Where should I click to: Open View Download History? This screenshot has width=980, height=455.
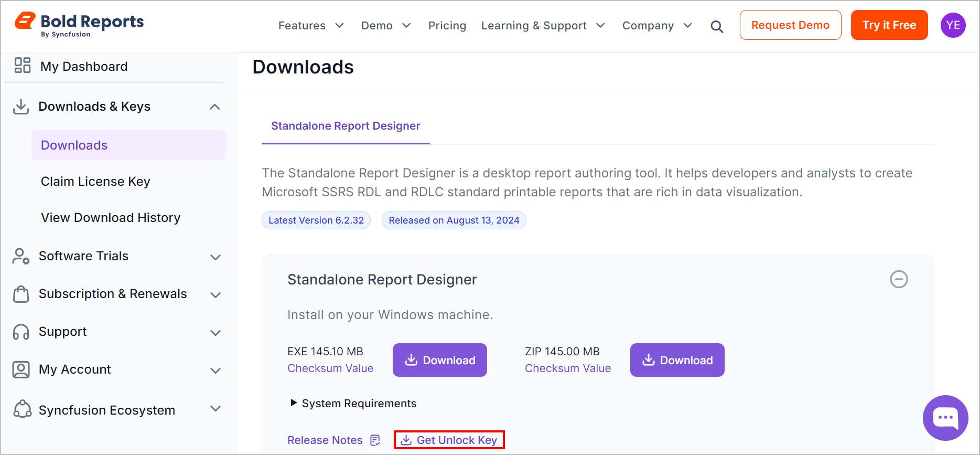pos(111,218)
